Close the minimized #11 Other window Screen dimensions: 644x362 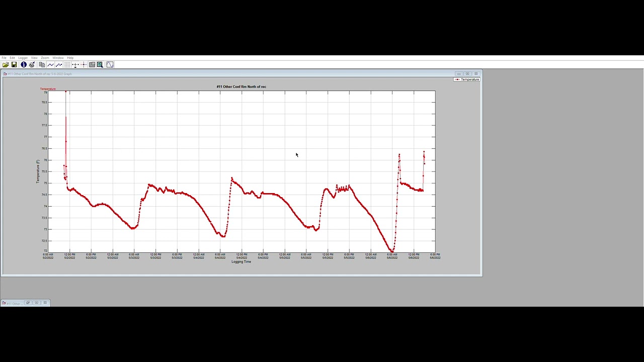click(45, 303)
